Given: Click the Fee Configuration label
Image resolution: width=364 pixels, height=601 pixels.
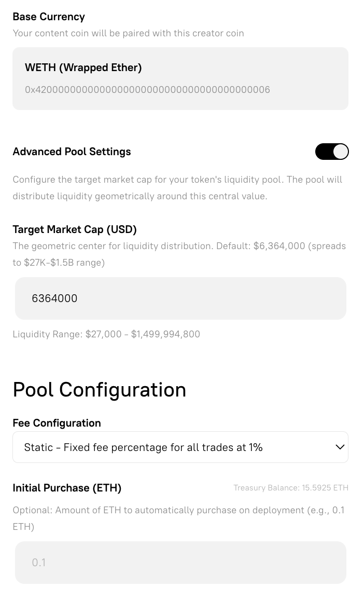Looking at the screenshot, I should 57,423.
